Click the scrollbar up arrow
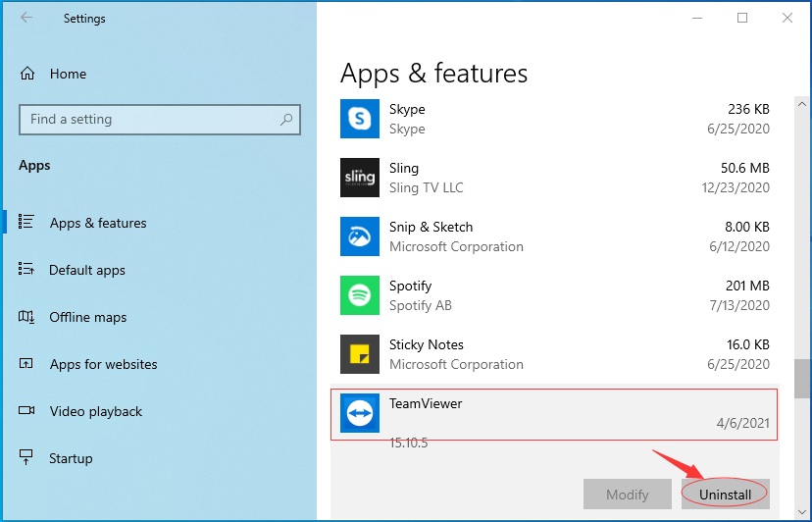The image size is (812, 522). (x=802, y=104)
